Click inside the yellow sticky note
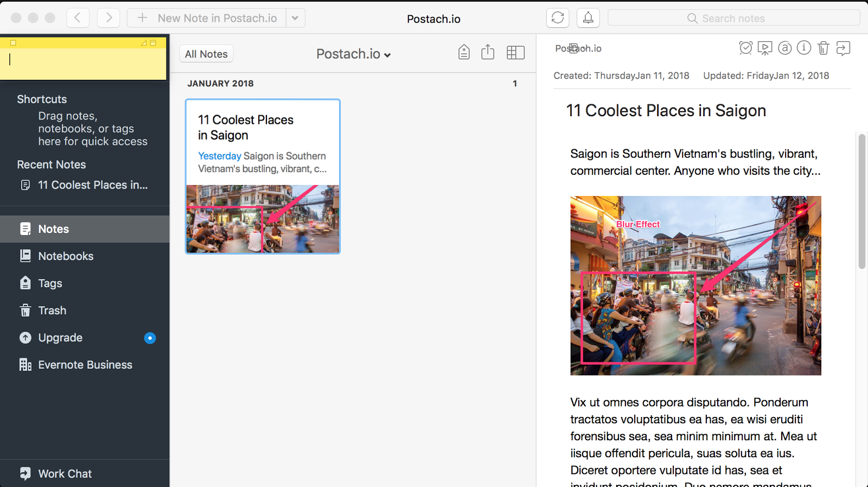This screenshot has width=868, height=487. pos(83,64)
